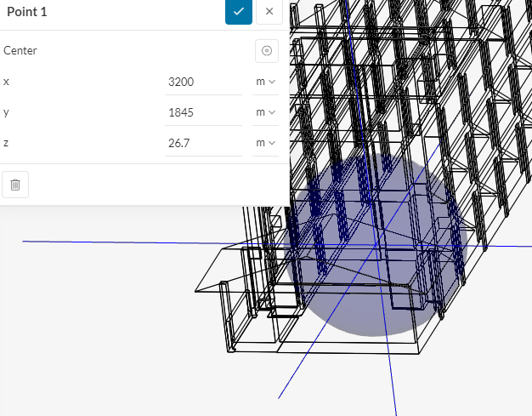This screenshot has height=416, width=532.
Task: Edit the x coordinate field 3200
Action: (x=203, y=82)
